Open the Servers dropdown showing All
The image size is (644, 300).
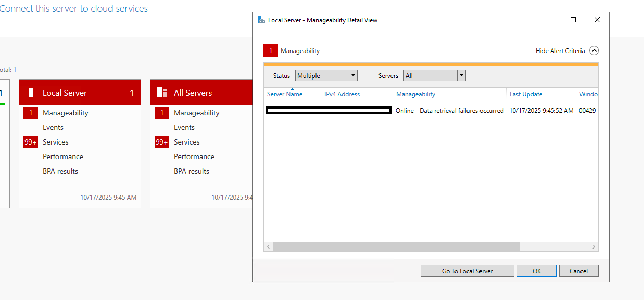[434, 75]
